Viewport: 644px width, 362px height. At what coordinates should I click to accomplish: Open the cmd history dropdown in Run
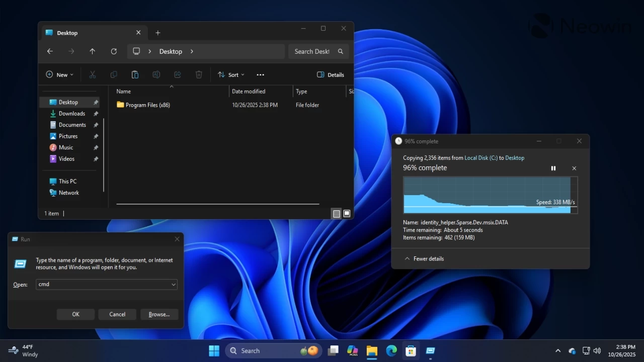click(x=173, y=284)
